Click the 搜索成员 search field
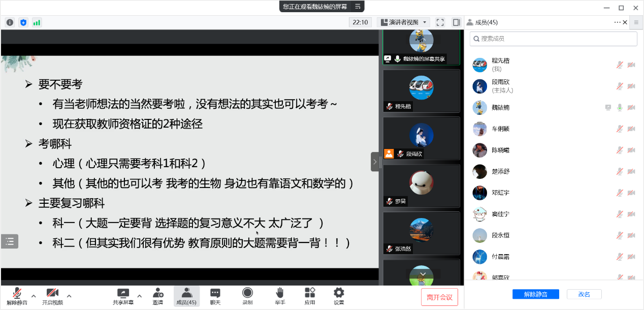 point(554,39)
